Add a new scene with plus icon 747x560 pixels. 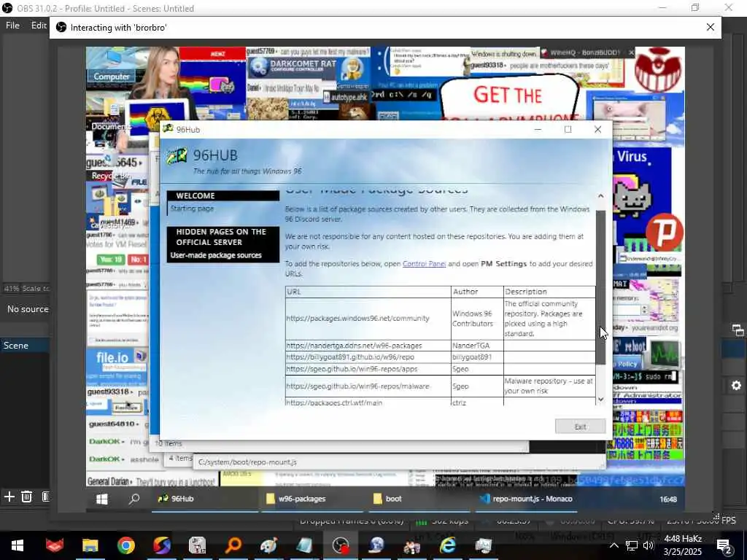tap(9, 497)
